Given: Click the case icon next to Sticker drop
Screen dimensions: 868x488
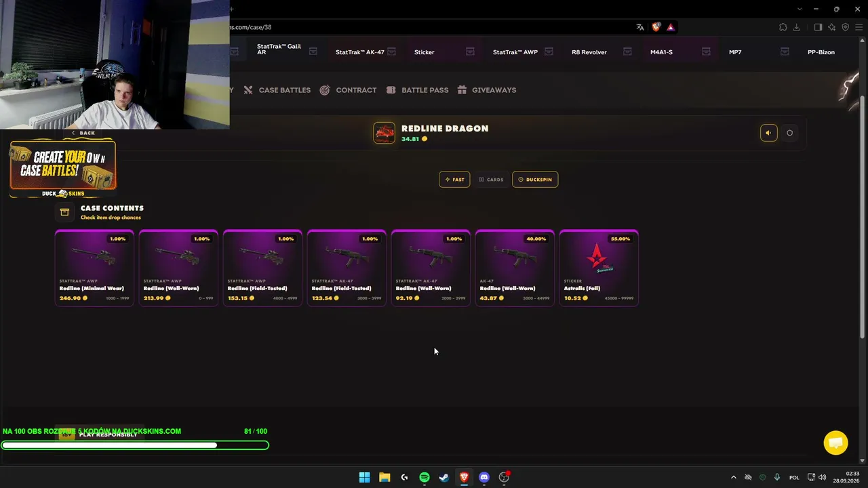Looking at the screenshot, I should [470, 52].
